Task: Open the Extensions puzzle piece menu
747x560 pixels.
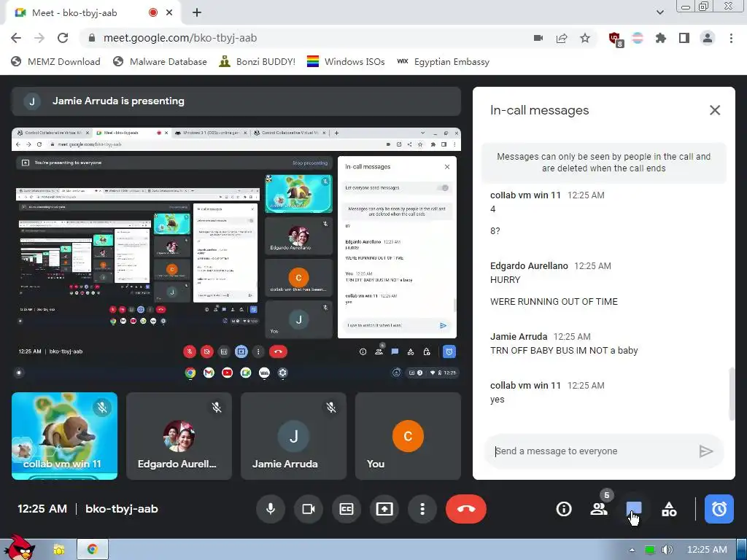Action: click(661, 38)
